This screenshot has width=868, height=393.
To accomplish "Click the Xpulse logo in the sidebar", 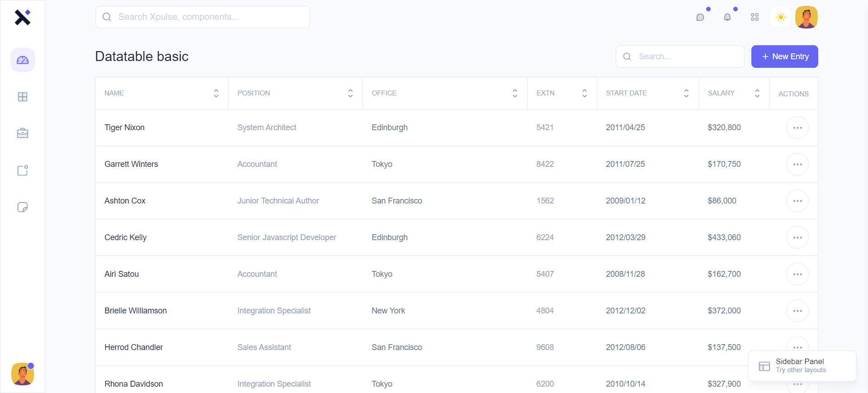I will point(22,17).
